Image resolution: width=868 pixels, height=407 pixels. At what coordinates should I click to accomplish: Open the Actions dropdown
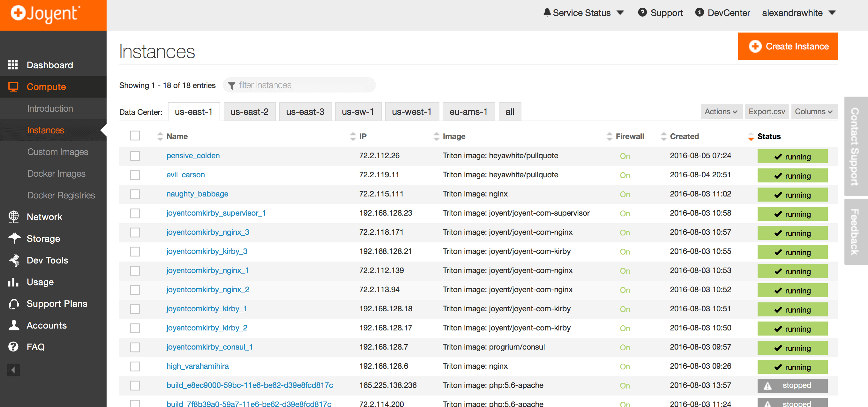tap(722, 111)
